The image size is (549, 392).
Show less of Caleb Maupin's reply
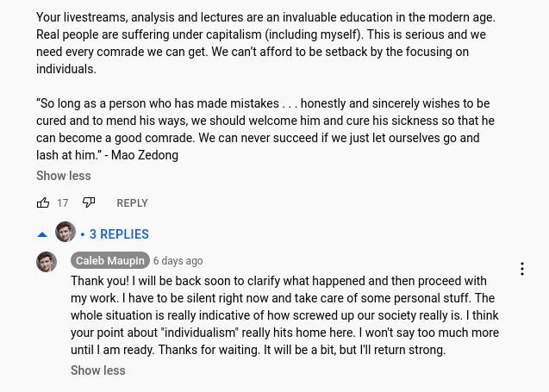coord(97,370)
